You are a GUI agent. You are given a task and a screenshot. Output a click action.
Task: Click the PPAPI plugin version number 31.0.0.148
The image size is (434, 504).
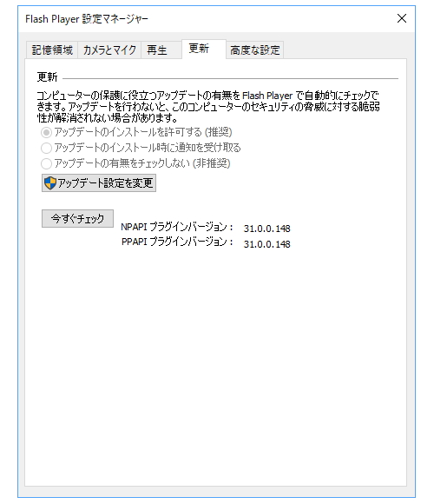pos(266,244)
